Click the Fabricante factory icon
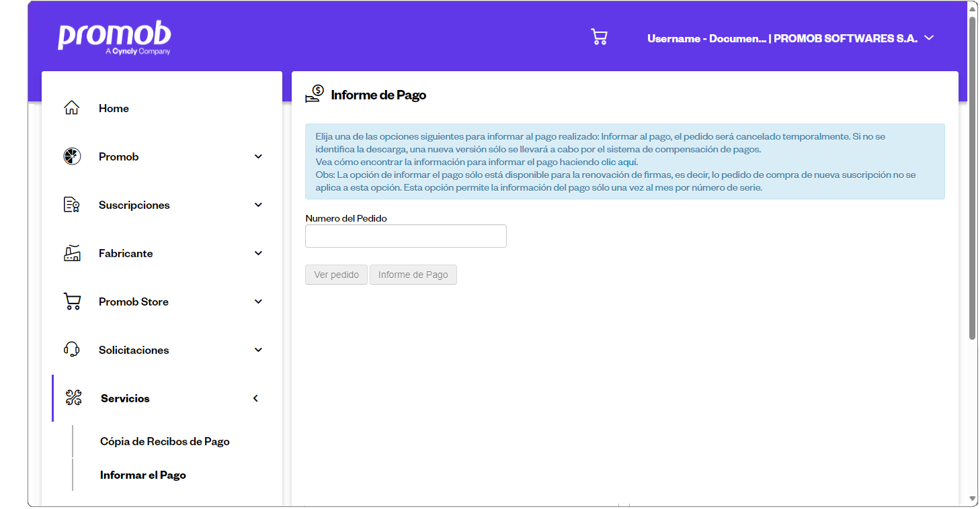The width and height of the screenshot is (980, 509). (72, 253)
